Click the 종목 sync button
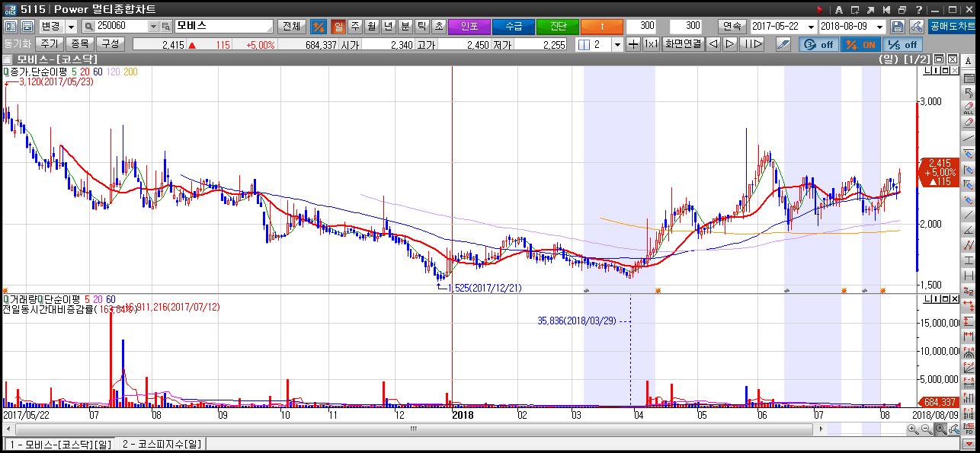 (78, 44)
